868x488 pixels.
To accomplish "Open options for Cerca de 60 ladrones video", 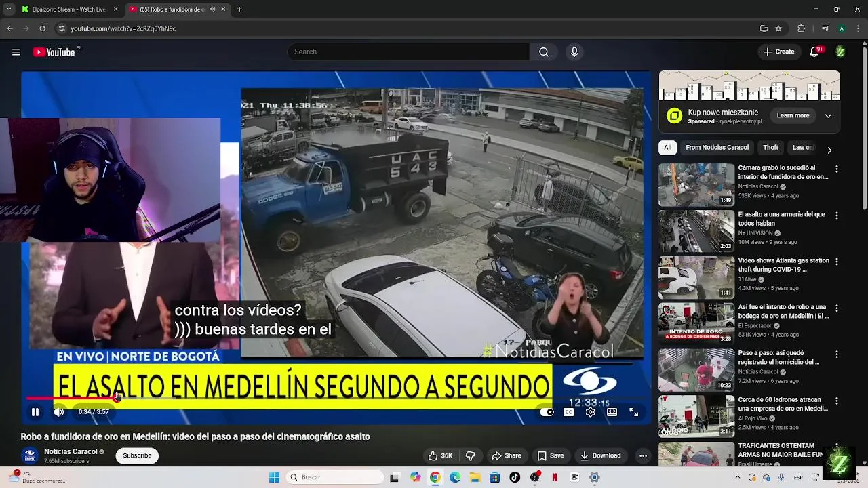I will pyautogui.click(x=837, y=401).
